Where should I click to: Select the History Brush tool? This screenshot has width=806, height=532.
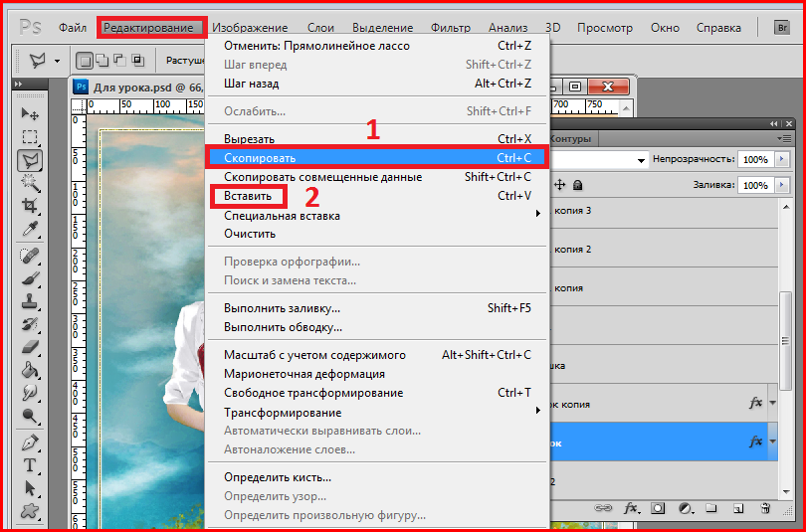click(x=30, y=324)
